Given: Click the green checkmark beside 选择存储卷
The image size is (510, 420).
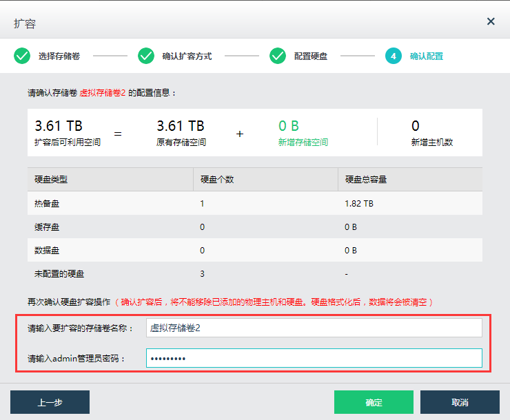Looking at the screenshot, I should click(x=22, y=56).
